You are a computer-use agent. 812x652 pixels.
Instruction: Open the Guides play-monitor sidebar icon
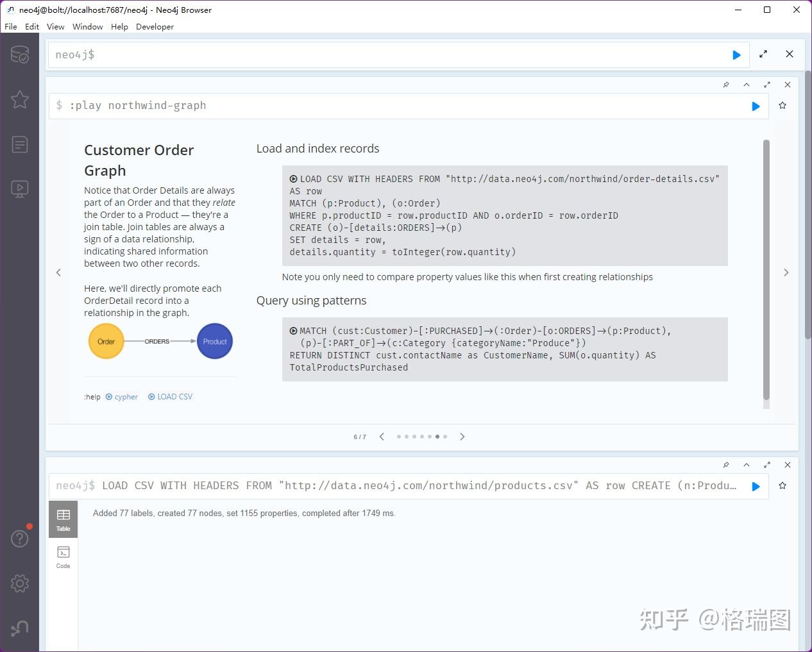pos(20,188)
